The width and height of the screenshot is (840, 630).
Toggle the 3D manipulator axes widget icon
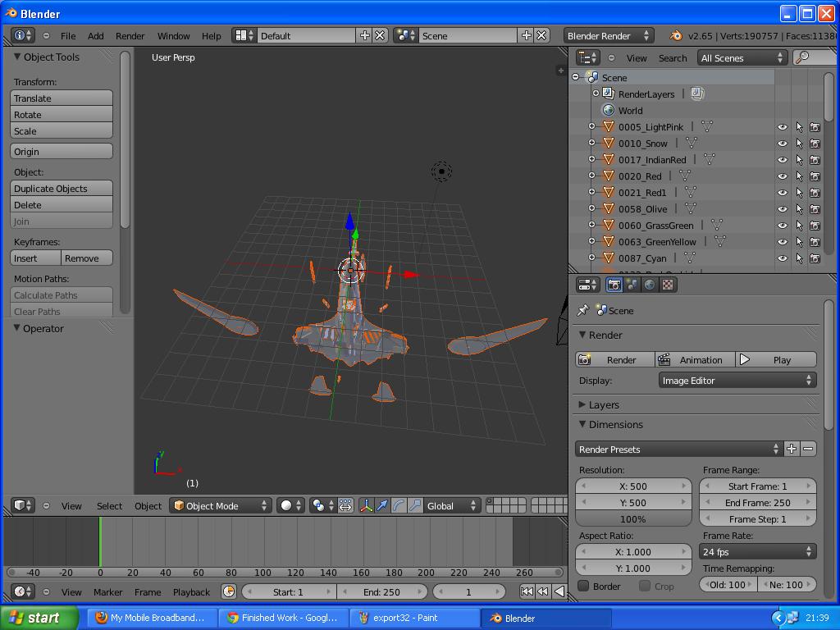tap(367, 505)
